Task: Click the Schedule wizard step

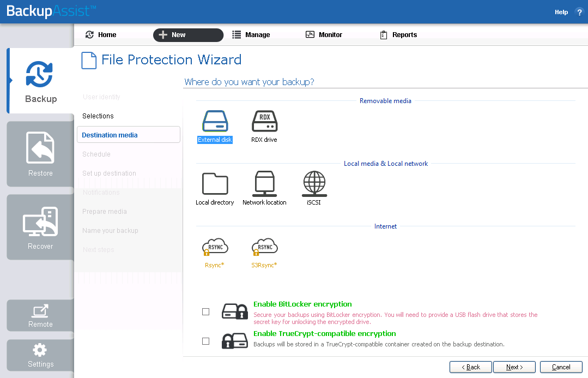Action: pyautogui.click(x=96, y=154)
